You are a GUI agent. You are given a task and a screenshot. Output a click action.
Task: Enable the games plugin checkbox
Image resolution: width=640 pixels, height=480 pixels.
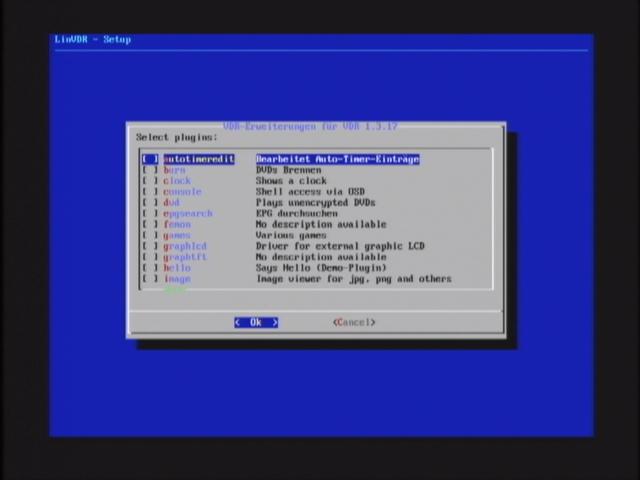150,236
